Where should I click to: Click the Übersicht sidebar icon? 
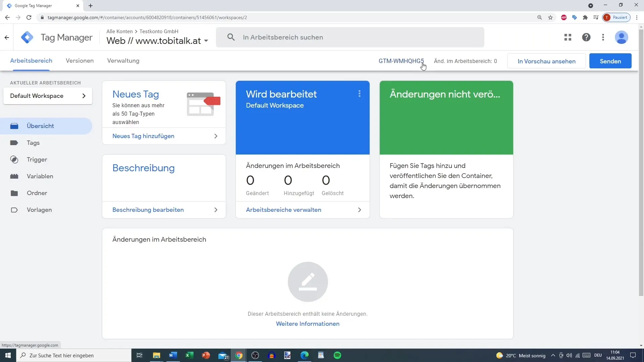[x=14, y=126]
